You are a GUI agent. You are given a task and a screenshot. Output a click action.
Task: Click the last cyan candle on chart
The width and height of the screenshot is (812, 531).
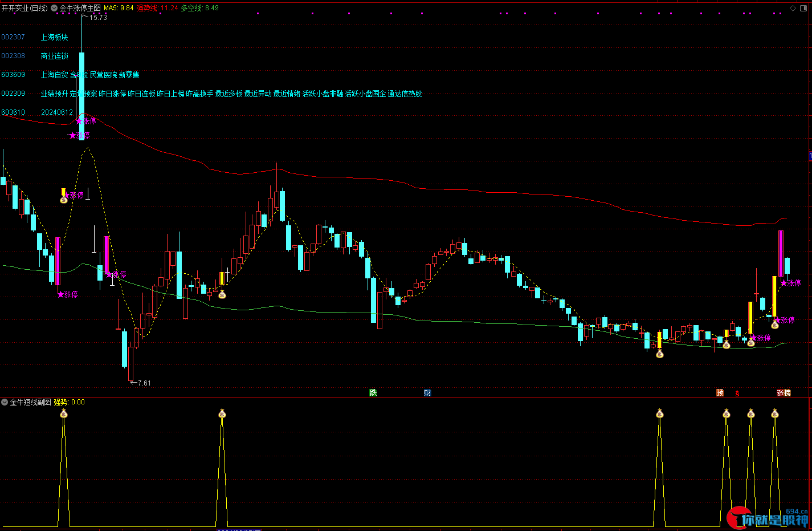click(787, 266)
